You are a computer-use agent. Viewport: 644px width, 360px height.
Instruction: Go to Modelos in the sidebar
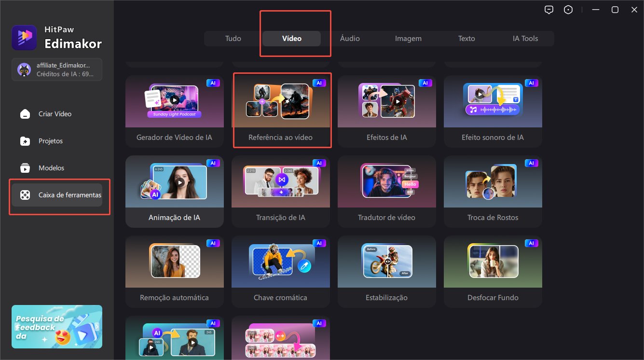click(51, 168)
